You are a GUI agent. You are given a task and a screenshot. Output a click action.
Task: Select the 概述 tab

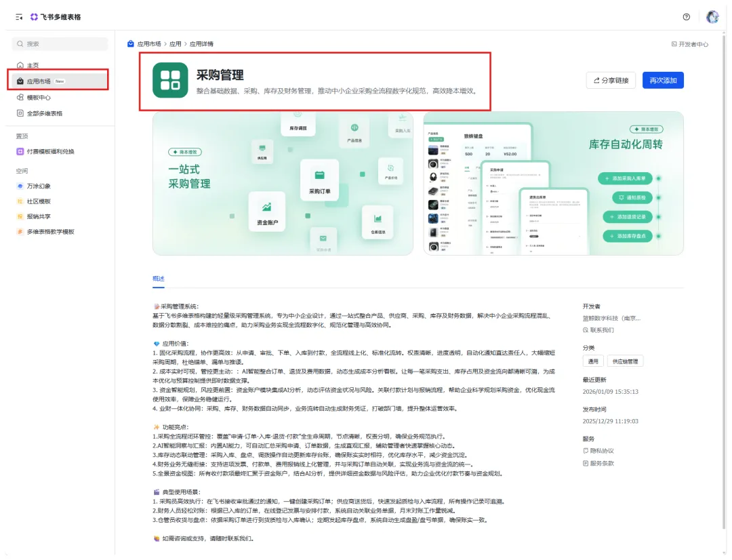[158, 279]
